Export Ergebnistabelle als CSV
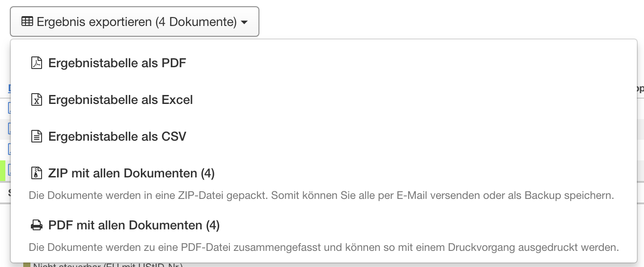The width and height of the screenshot is (644, 267). coord(117,136)
